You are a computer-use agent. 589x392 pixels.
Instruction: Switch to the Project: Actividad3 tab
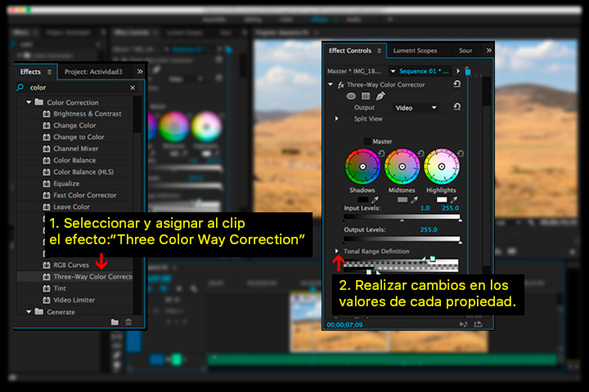tap(93, 71)
